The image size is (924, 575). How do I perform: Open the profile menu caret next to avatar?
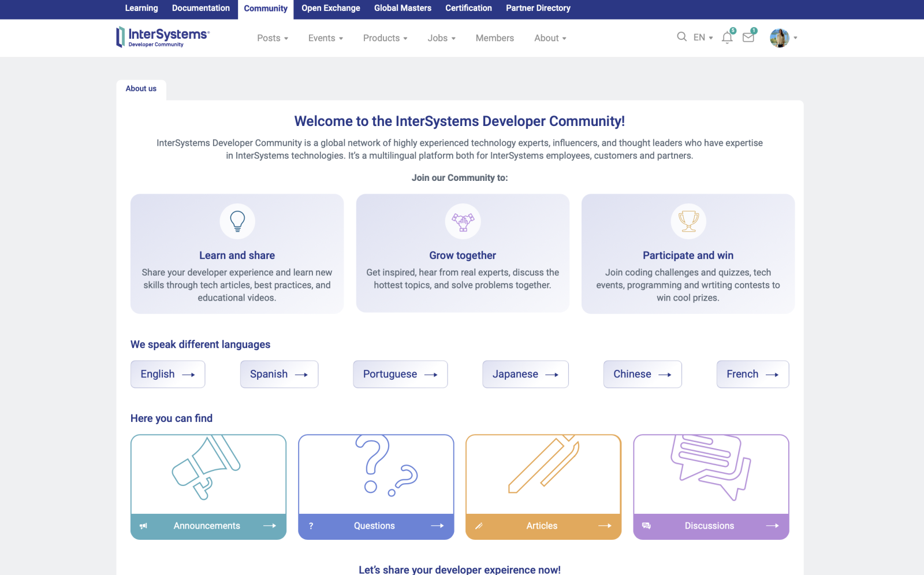[x=795, y=38]
